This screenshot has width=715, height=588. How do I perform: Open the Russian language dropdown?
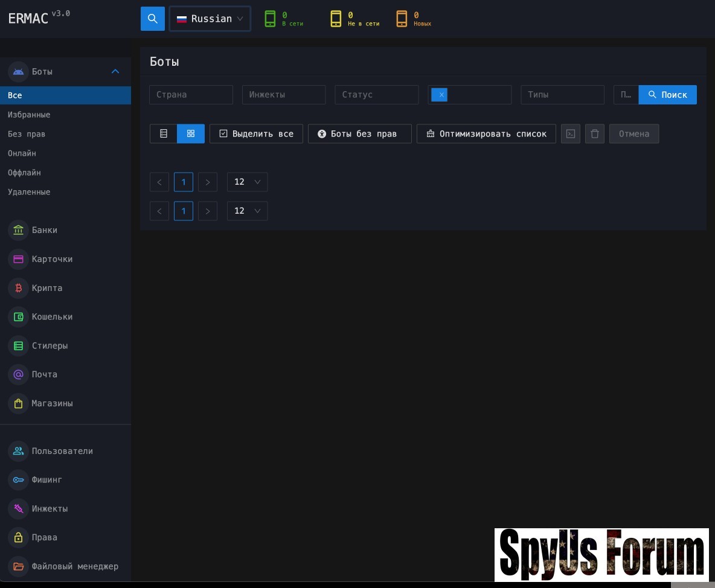(x=210, y=19)
